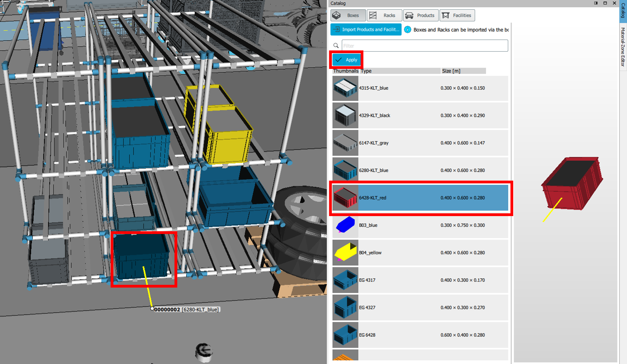Click the Apply button
Image resolution: width=627 pixels, height=364 pixels.
click(x=346, y=60)
